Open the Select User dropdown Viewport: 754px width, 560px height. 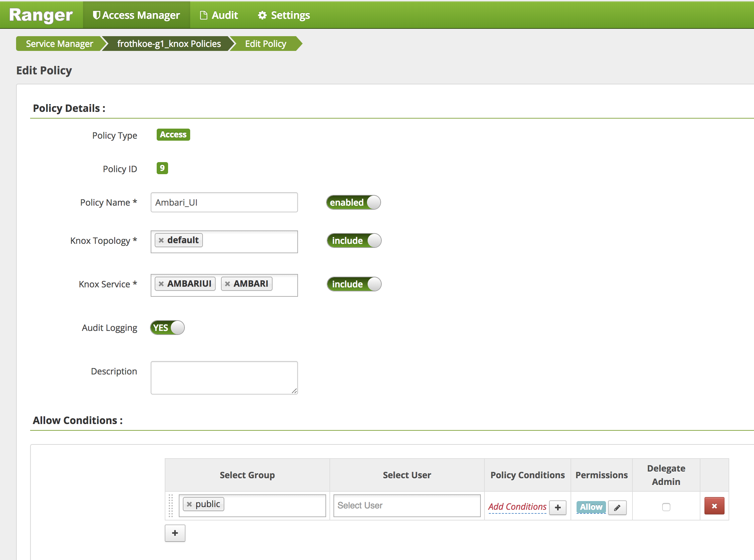pyautogui.click(x=407, y=505)
